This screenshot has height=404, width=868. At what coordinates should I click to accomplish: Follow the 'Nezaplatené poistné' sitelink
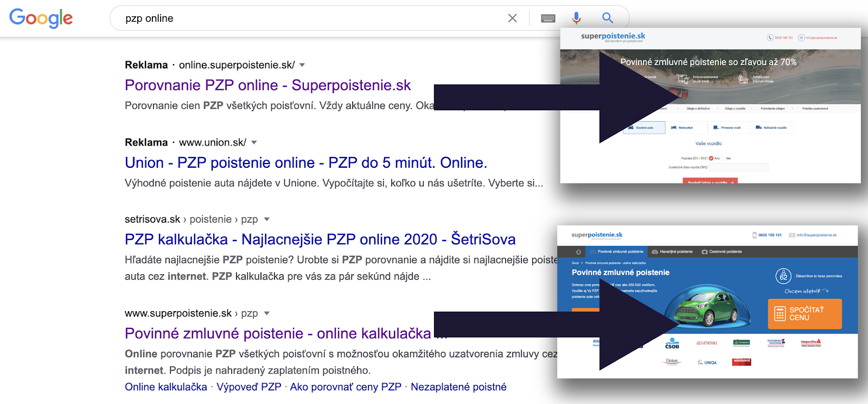point(458,387)
